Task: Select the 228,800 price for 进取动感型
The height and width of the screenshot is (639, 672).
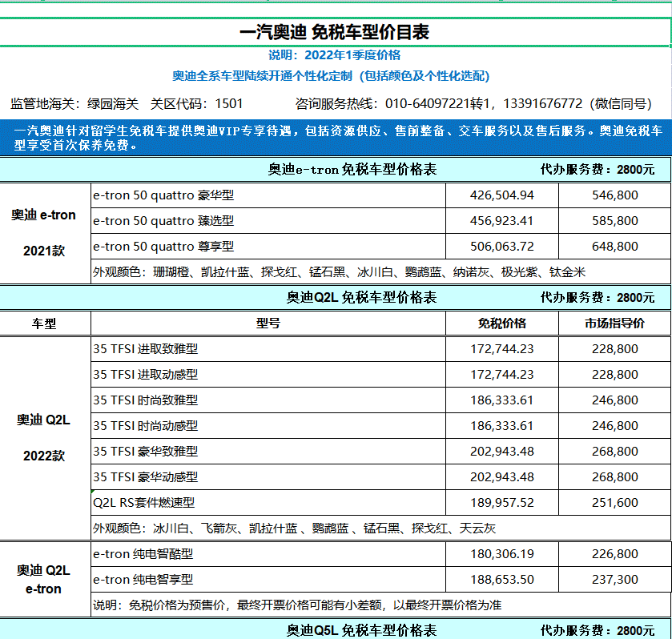Action: coord(615,375)
